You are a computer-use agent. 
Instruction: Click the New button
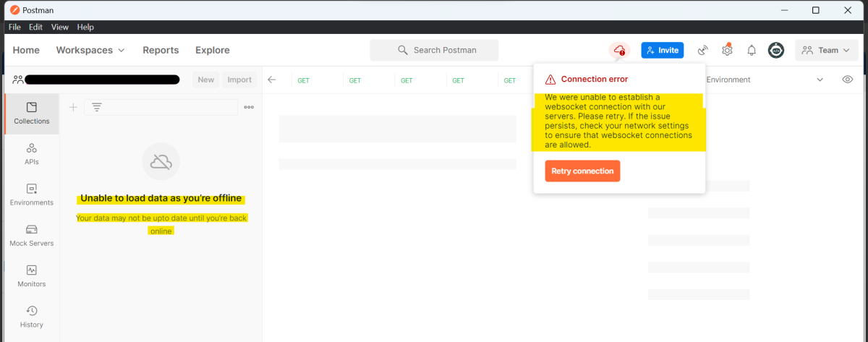(206, 80)
